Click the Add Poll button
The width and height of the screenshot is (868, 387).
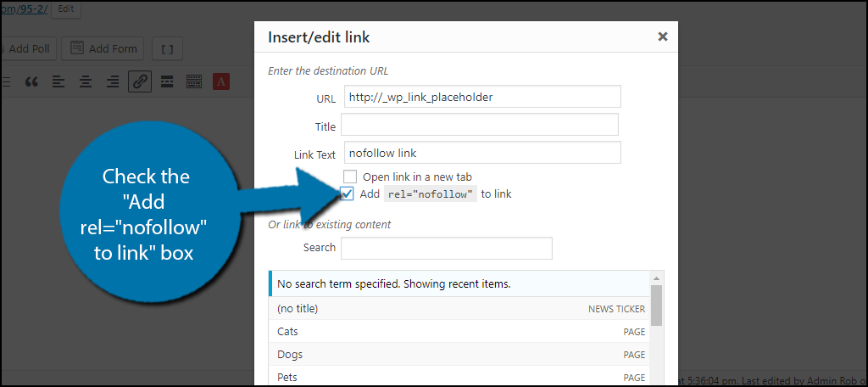pos(28,48)
